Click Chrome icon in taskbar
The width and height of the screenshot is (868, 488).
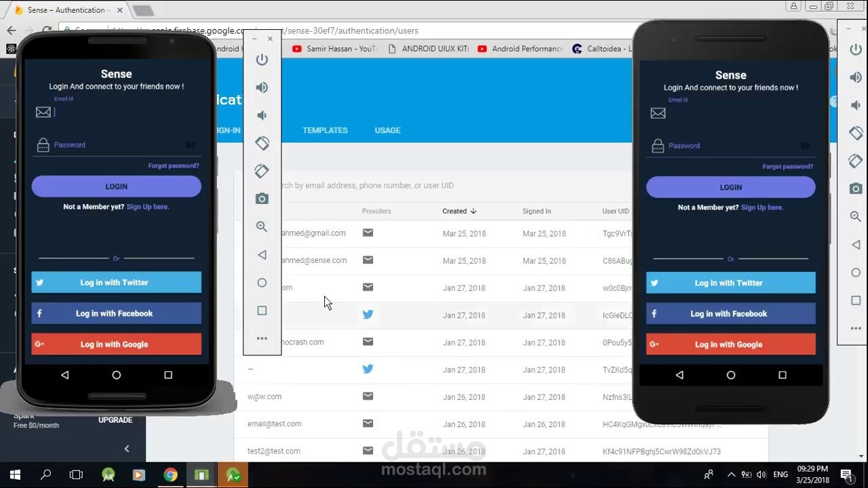[x=170, y=475]
